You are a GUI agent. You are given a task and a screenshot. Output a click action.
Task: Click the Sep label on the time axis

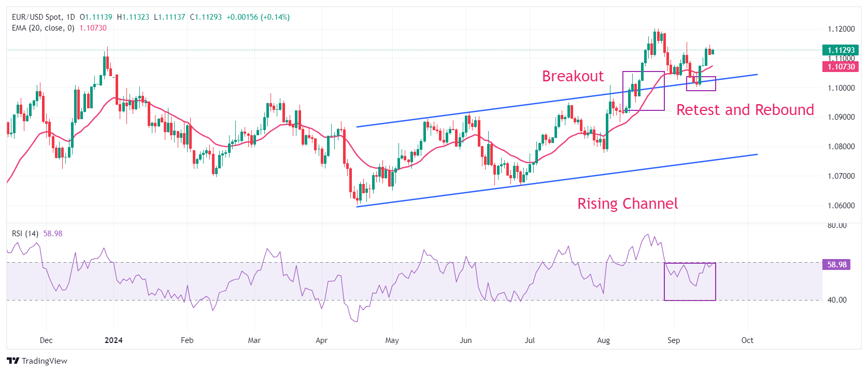coord(674,340)
